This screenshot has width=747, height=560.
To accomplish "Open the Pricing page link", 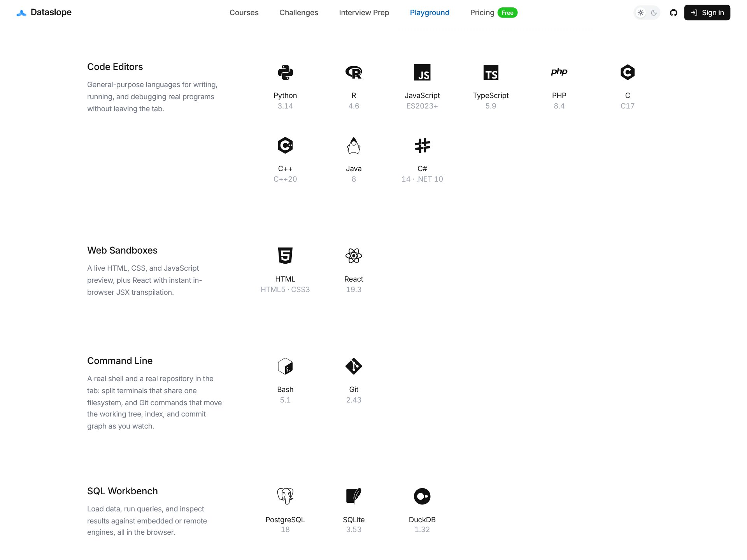I will (x=482, y=12).
